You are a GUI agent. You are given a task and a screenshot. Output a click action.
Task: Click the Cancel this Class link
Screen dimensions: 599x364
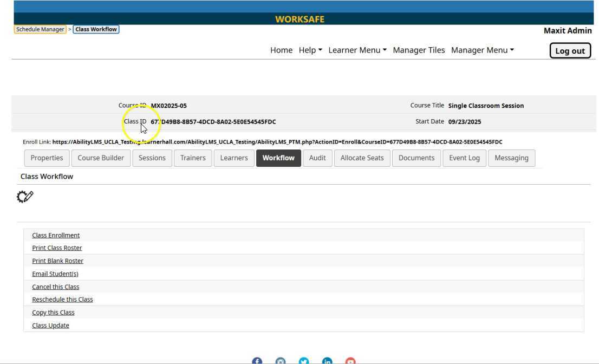[56, 287]
